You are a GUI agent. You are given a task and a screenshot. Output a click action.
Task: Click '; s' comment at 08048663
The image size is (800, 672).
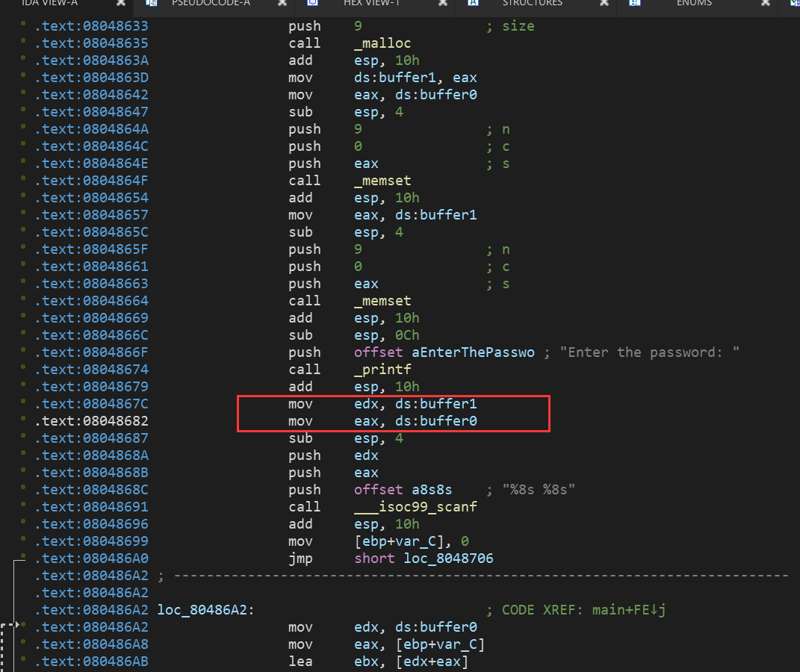[x=498, y=284]
